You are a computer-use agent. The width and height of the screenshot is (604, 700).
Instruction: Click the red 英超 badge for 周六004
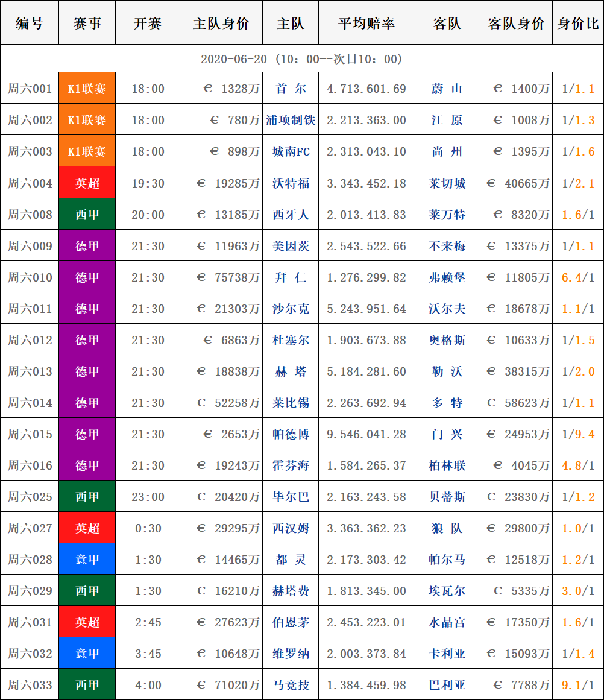(x=87, y=183)
